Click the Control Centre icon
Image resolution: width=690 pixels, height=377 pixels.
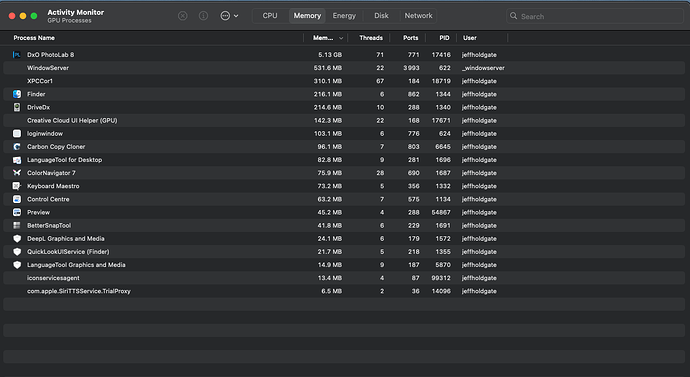(17, 199)
